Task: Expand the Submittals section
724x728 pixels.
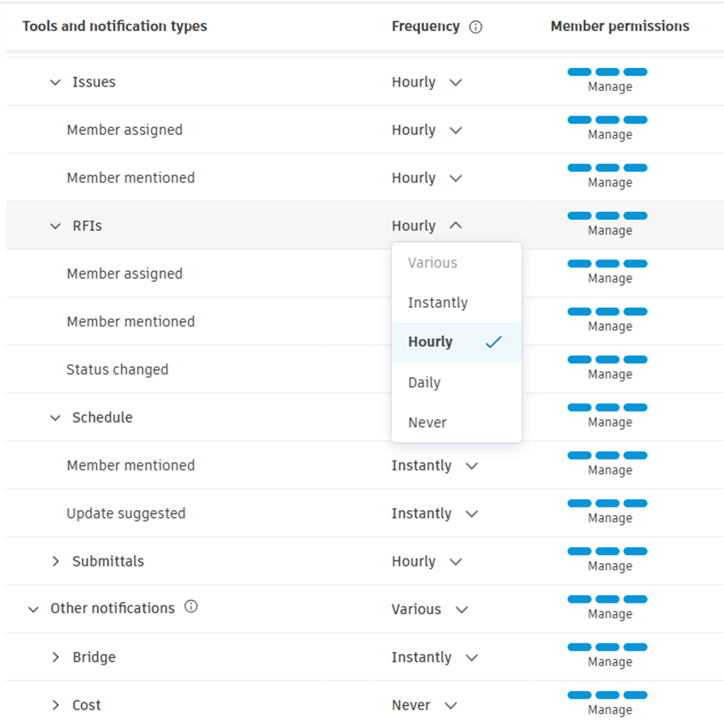Action: pos(56,560)
